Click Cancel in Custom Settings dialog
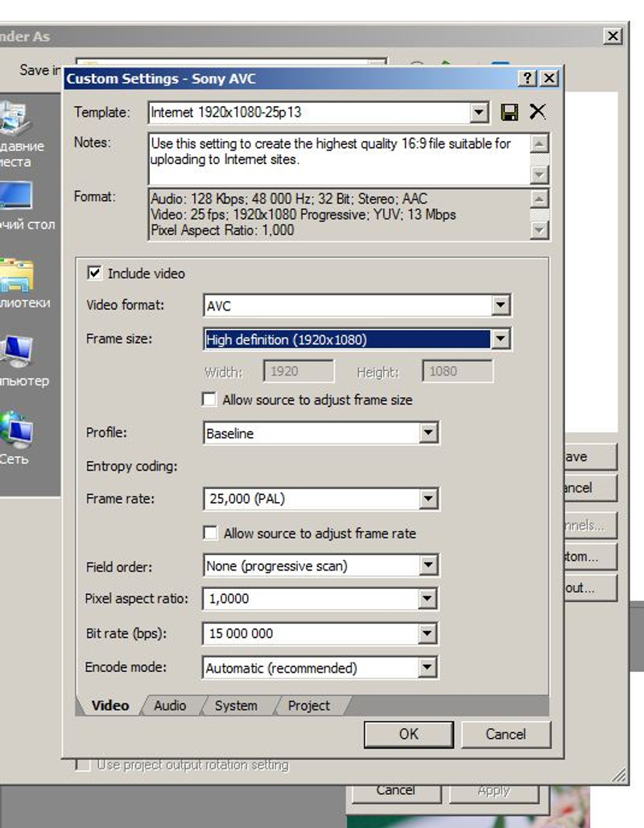Image resolution: width=644 pixels, height=828 pixels. 506,734
